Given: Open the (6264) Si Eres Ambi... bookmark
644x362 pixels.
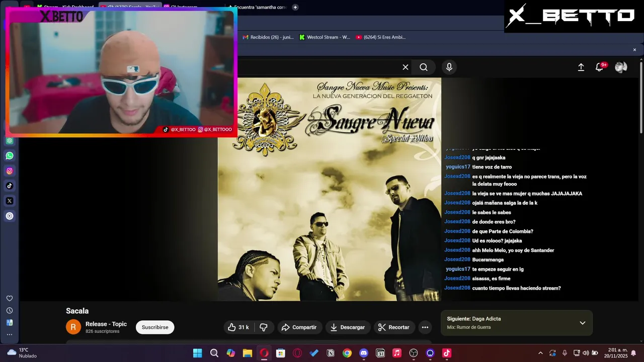Looking at the screenshot, I should coord(381,37).
